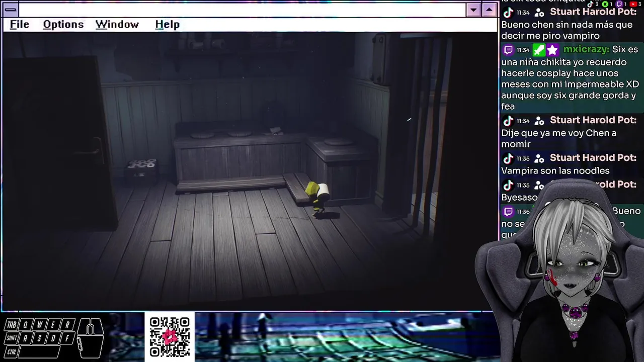Click TikTok icon beside 'Vampira son las noodles'
This screenshot has width=644, height=362.
coord(508,158)
